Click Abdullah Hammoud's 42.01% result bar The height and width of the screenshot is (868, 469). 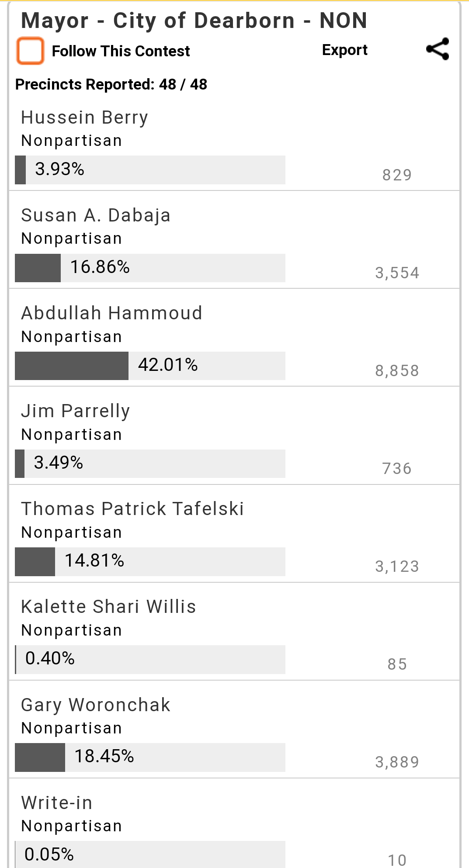tap(150, 365)
